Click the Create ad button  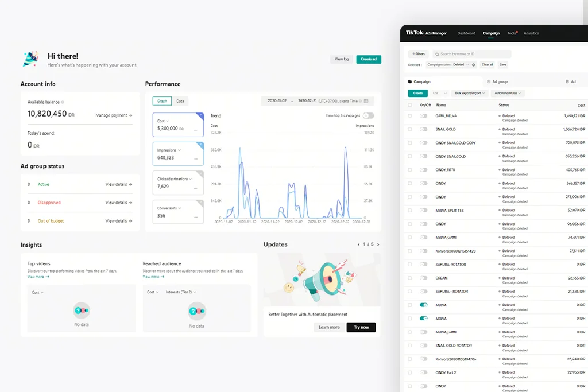[x=369, y=59]
